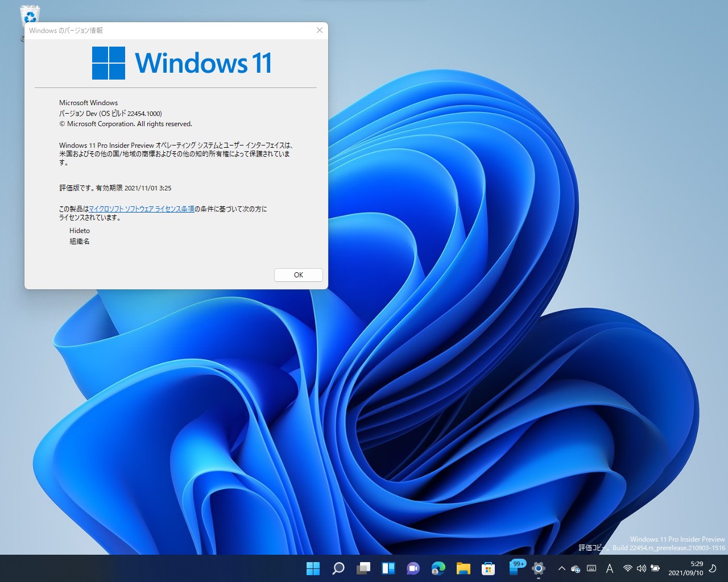Open the Recycle Bin on the desktop

pos(28,13)
